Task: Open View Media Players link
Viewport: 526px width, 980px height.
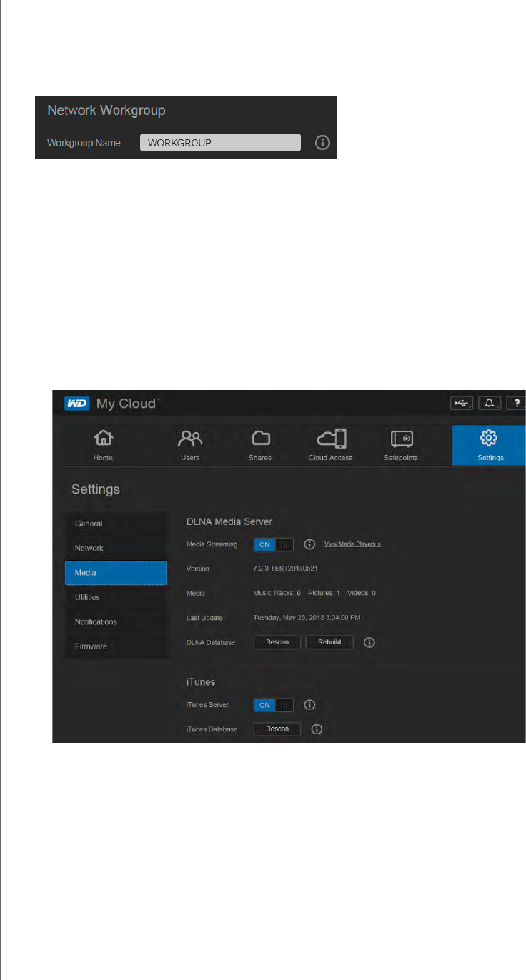Action: pos(352,544)
